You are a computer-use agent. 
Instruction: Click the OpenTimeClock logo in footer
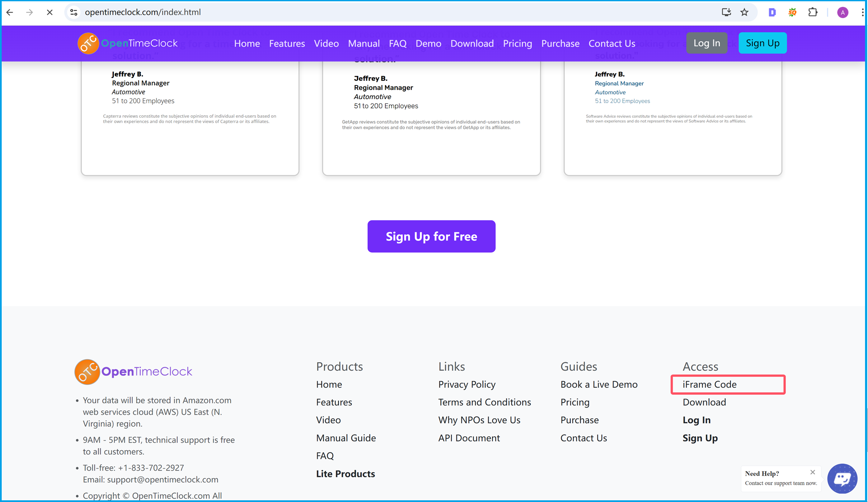134,372
